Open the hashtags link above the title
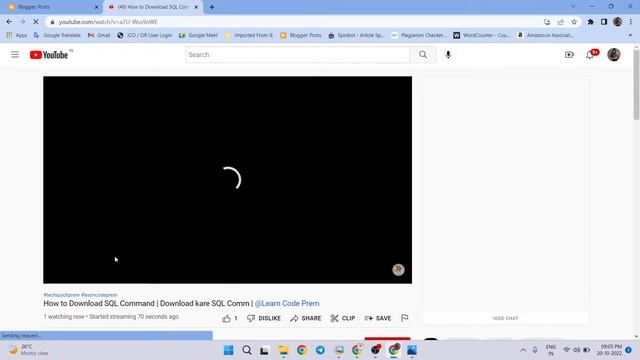Image resolution: width=640 pixels, height=360 pixels. click(80, 295)
